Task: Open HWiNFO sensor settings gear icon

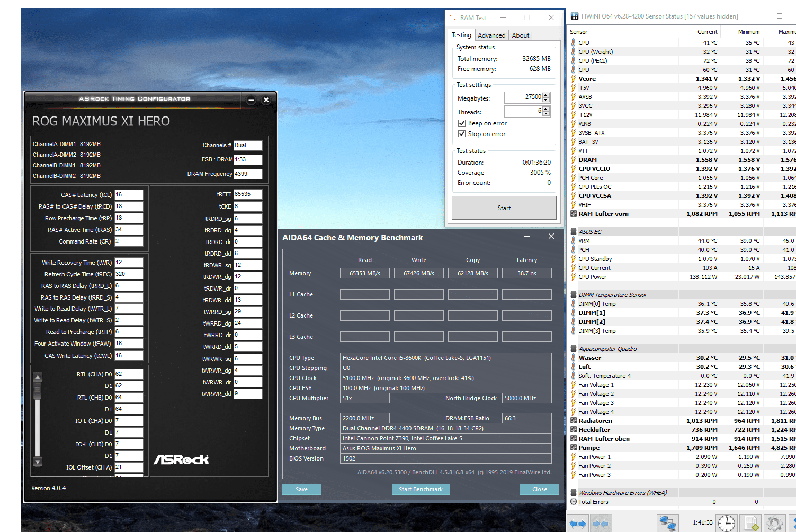Action: click(774, 523)
